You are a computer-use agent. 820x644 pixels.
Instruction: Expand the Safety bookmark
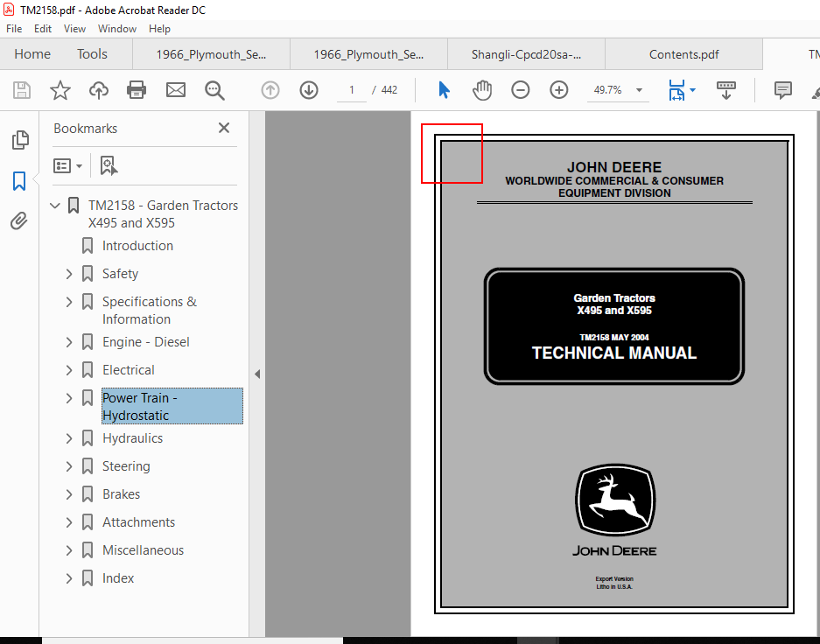[x=69, y=273]
